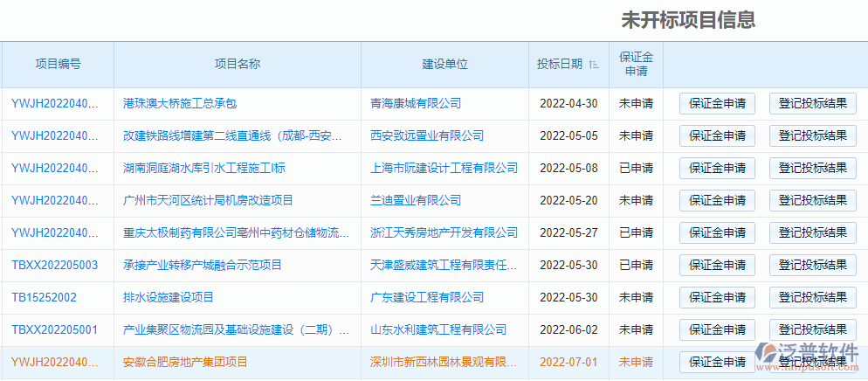Click 登记投标结果 for 兰迪置业有限公司 row
The height and width of the screenshot is (381, 868).
pyautogui.click(x=812, y=200)
